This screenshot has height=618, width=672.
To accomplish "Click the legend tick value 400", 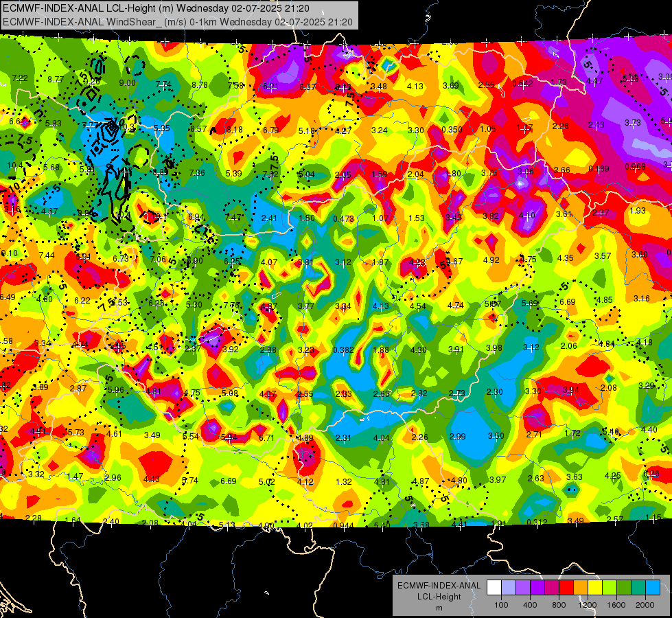I will click(x=530, y=605).
